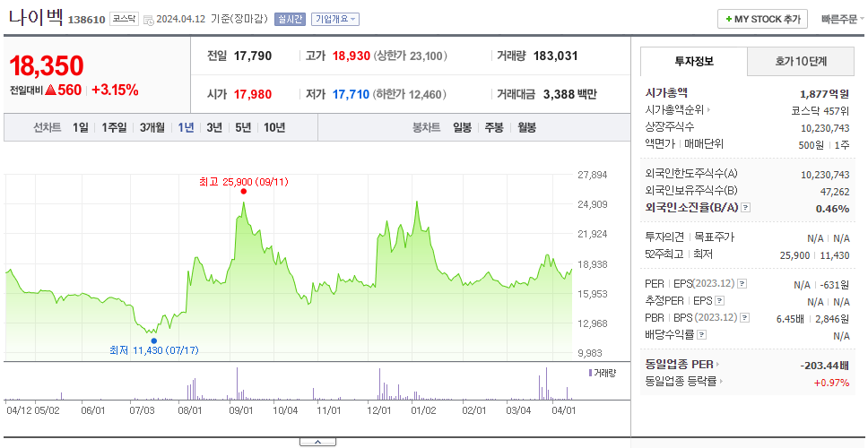Select the 1일 line chart period
The image size is (868, 448).
[x=81, y=128]
